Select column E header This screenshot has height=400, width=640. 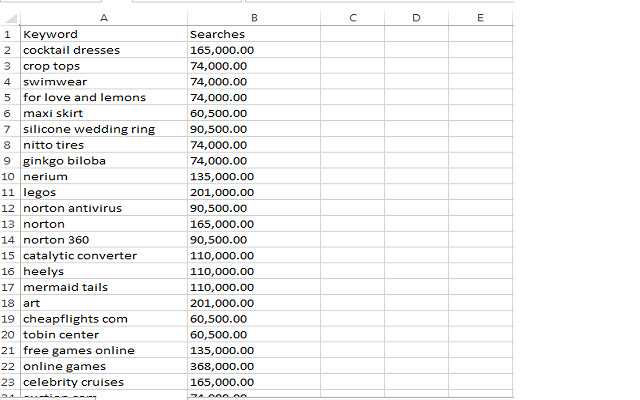pyautogui.click(x=480, y=18)
